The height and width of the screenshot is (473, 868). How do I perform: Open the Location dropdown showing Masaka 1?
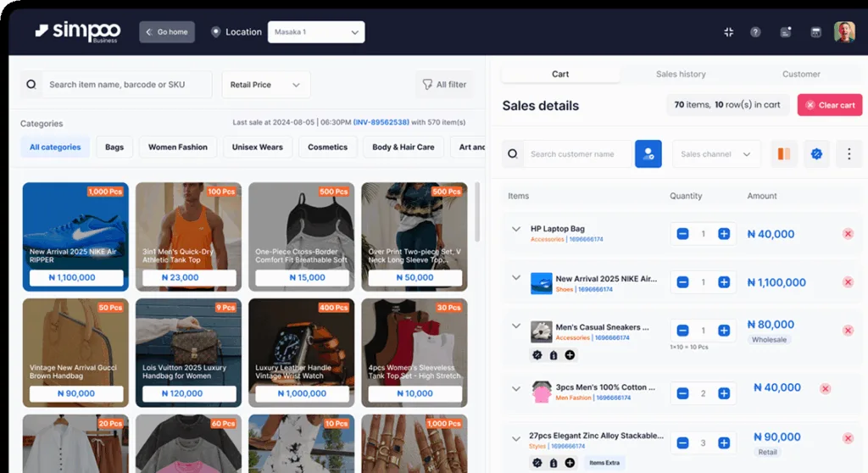[316, 32]
